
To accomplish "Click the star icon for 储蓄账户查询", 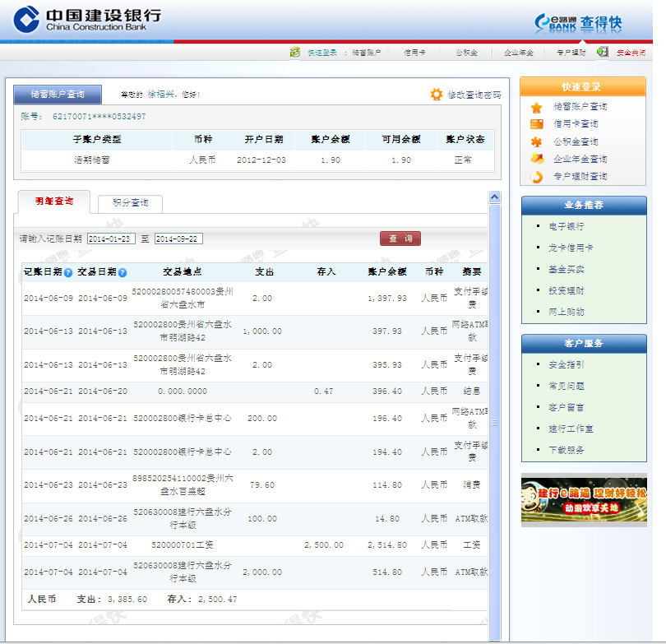I will point(536,107).
